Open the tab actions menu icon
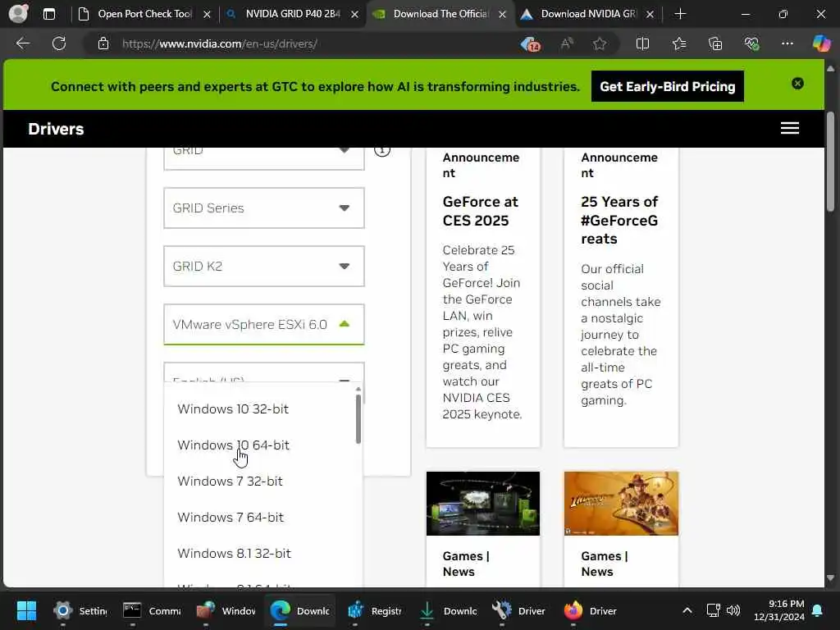The image size is (840, 630). [49, 14]
